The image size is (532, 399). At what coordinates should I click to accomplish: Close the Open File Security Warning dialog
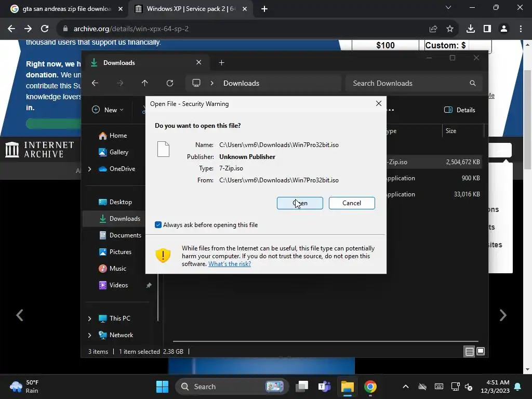click(379, 103)
